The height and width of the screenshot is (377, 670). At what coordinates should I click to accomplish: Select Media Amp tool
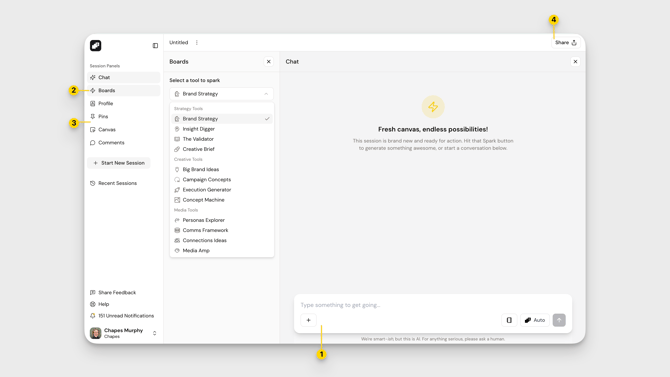click(x=222, y=250)
